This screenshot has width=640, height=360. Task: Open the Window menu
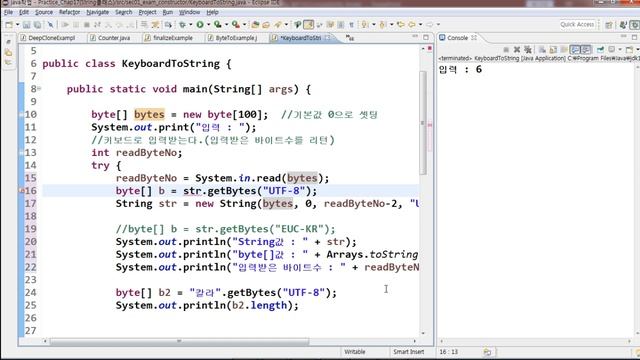point(189,12)
